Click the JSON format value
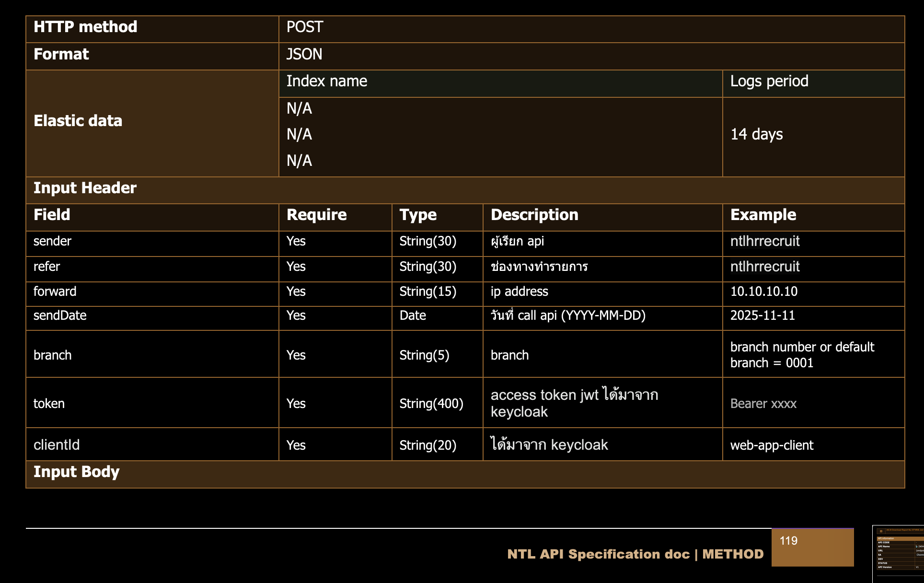 [x=304, y=54]
